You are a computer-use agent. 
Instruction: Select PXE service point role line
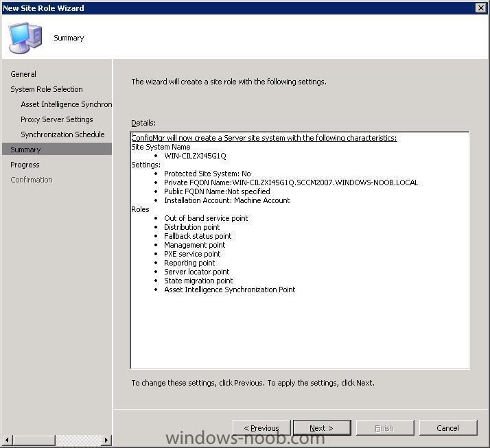click(x=192, y=254)
